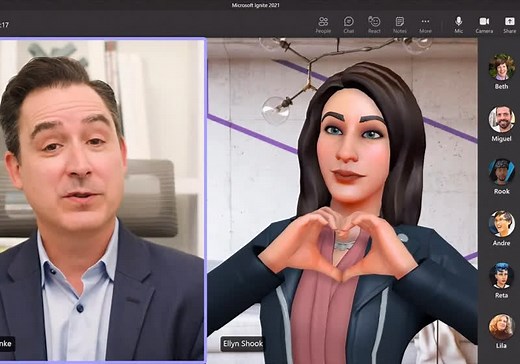The width and height of the screenshot is (520, 364).
Task: Click the Share screen button
Action: [510, 25]
